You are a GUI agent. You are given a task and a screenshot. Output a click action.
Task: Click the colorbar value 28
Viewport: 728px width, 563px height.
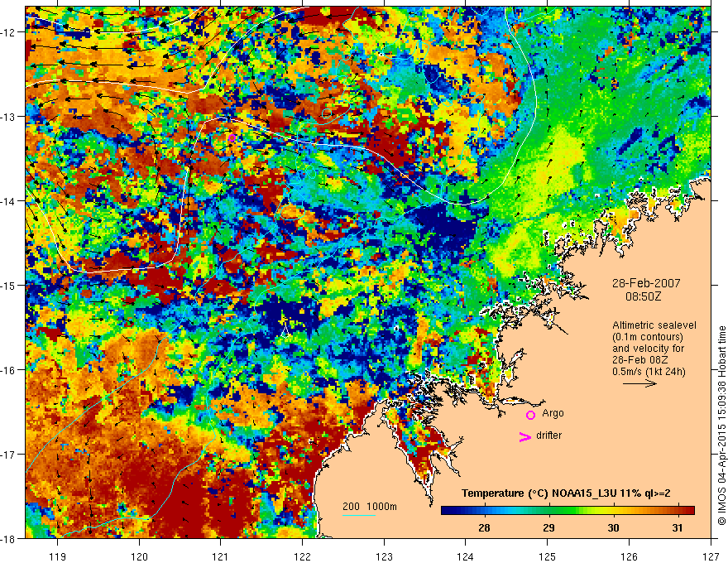tap(484, 527)
